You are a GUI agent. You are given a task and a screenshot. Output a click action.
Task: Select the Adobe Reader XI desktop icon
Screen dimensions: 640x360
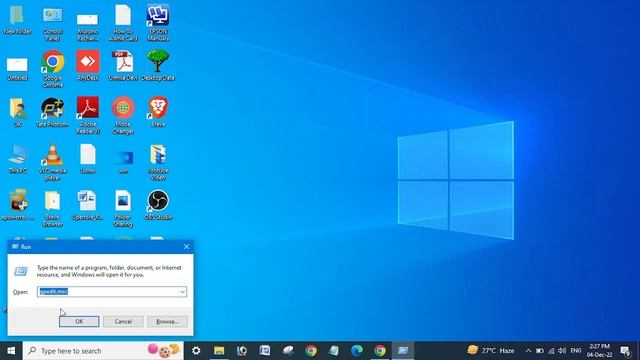(88, 116)
